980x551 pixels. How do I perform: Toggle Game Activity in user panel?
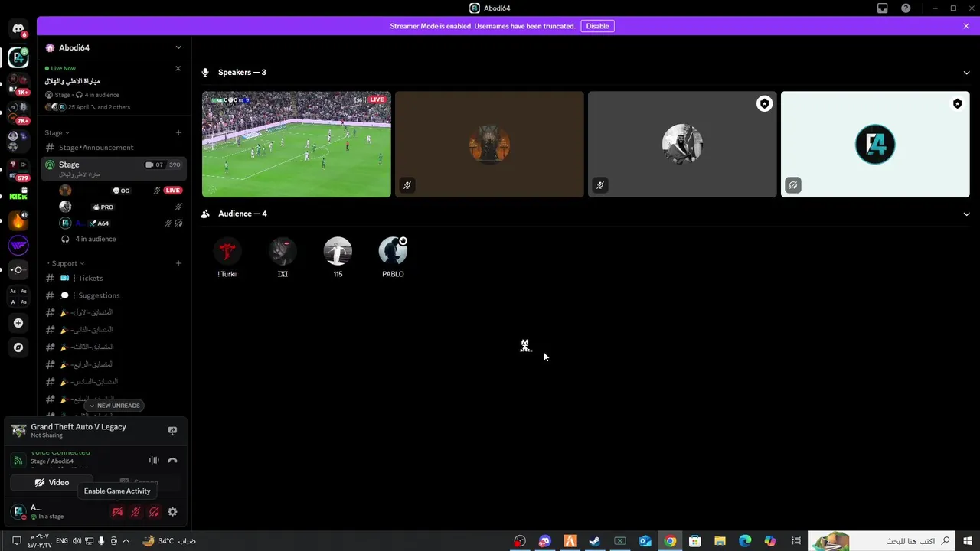click(x=117, y=512)
